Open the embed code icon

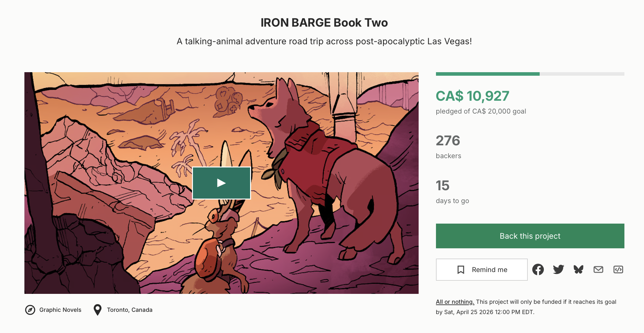618,269
